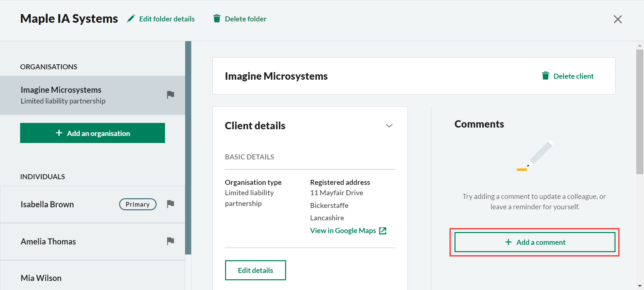Click the scroll down arrow of scrollbar
The image size is (644, 290).
point(640,286)
